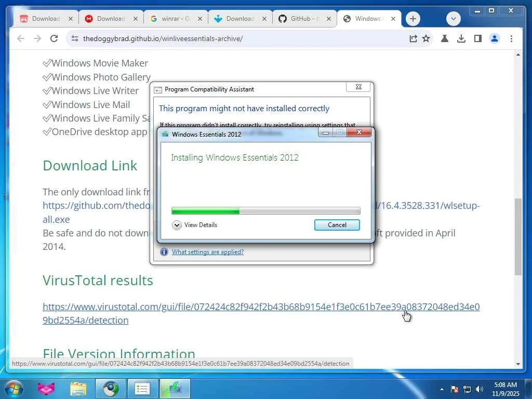Expand View Details in installer
Image resolution: width=532 pixels, height=399 pixels.
click(x=195, y=225)
